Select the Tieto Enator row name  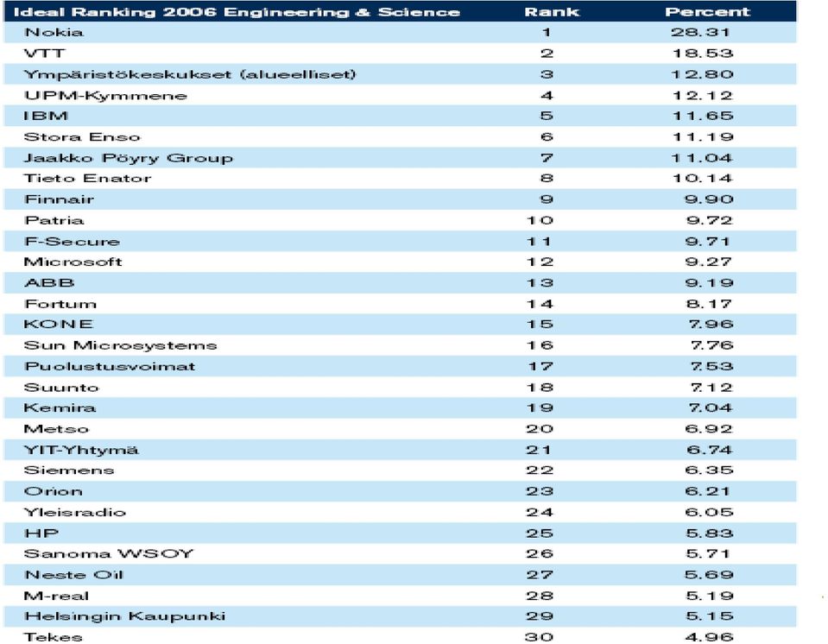click(88, 179)
